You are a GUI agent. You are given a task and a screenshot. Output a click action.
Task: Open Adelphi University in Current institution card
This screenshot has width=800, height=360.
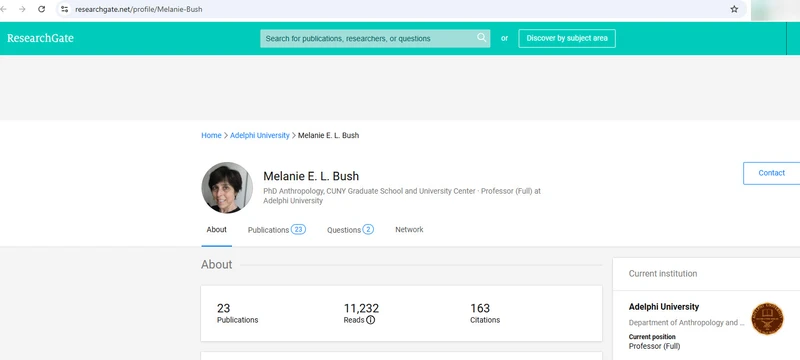[664, 307]
